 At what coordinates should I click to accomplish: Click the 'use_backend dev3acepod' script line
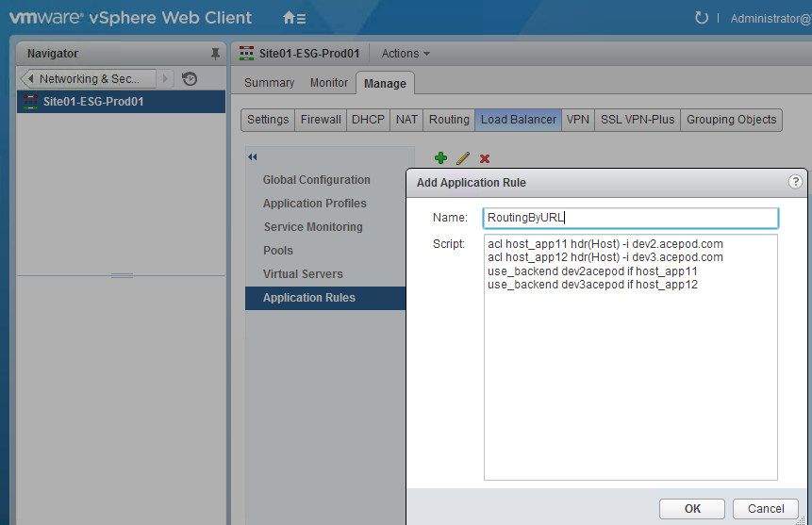tap(592, 285)
